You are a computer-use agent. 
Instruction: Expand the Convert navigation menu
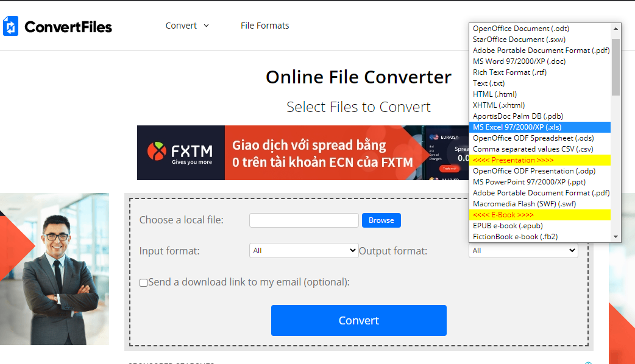187,26
